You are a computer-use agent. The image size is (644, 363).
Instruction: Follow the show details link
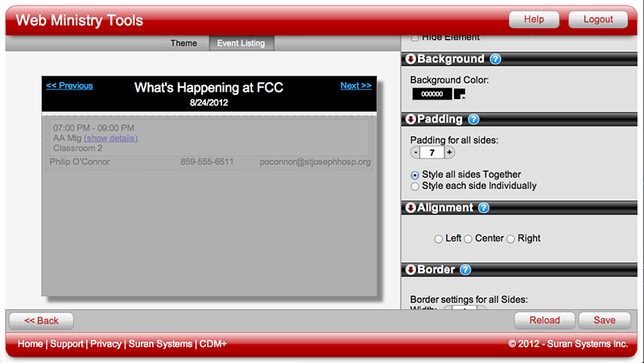pos(110,138)
